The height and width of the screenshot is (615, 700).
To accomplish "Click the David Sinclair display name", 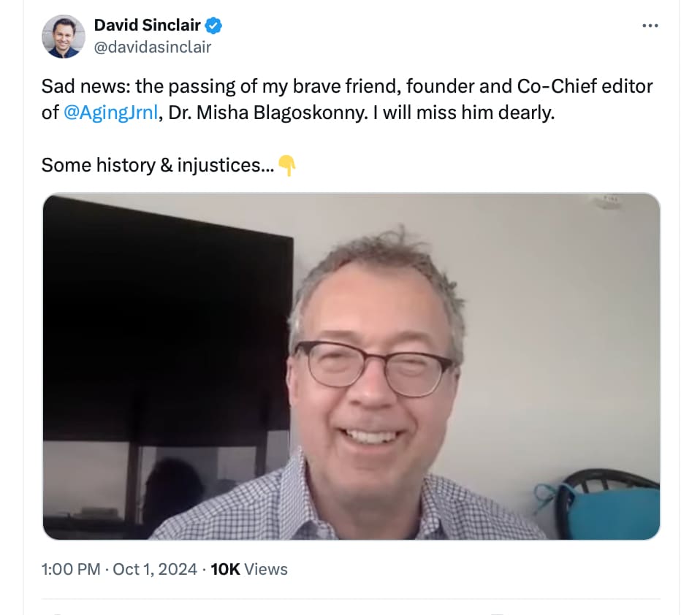I will click(x=148, y=25).
